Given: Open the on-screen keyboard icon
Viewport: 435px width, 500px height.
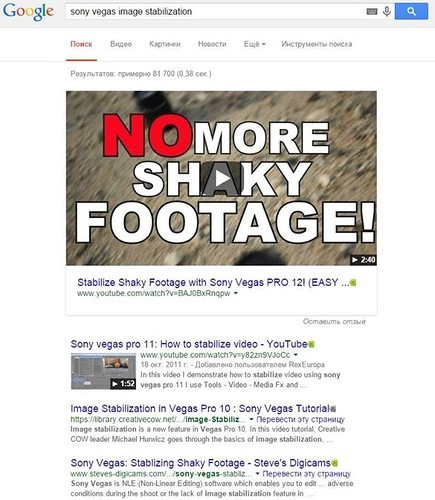Looking at the screenshot, I should (372, 12).
